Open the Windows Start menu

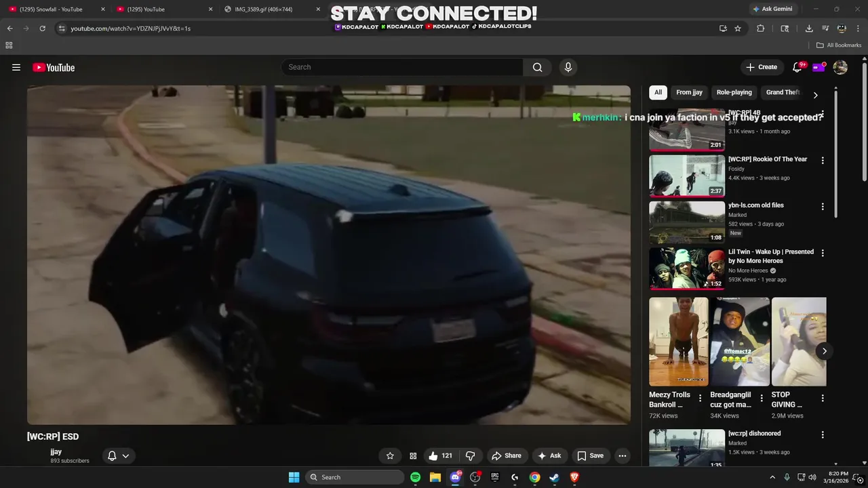pyautogui.click(x=294, y=477)
